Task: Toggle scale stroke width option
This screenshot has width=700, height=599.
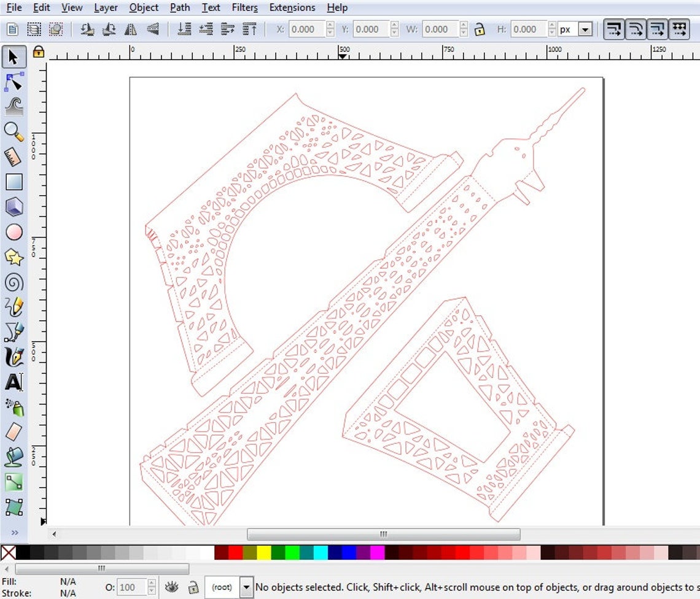Action: click(614, 29)
